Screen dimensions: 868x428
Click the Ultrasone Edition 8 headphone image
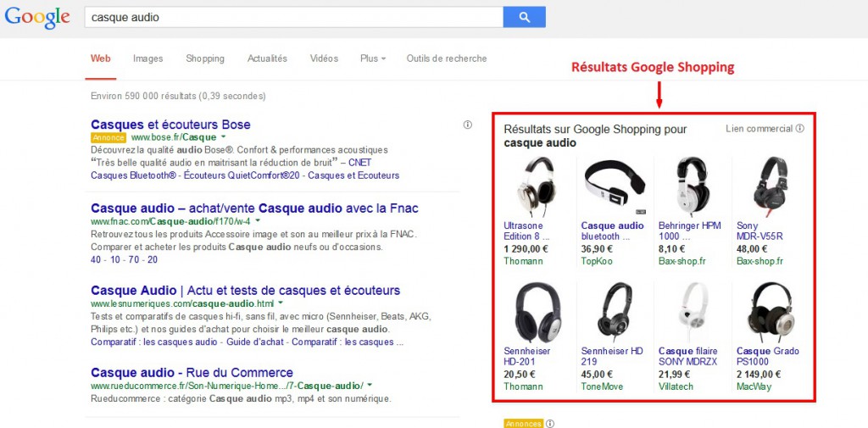pyautogui.click(x=536, y=187)
